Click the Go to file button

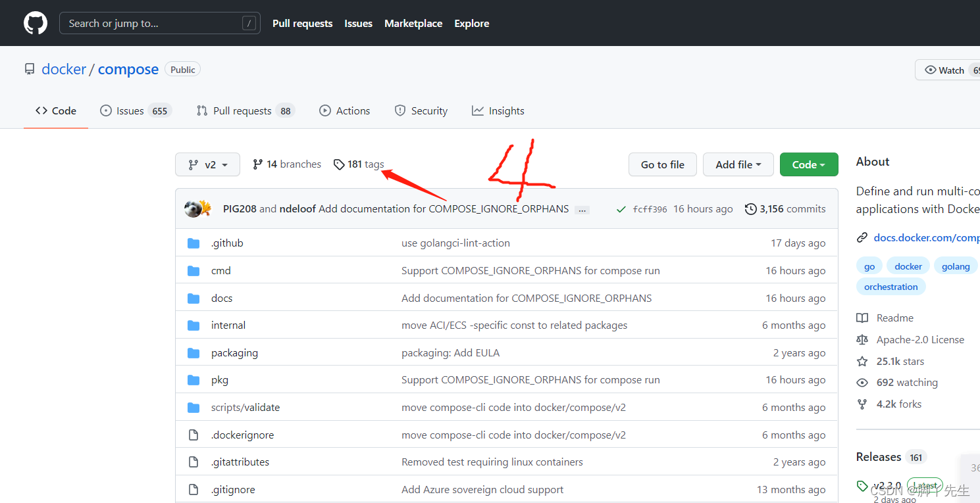point(663,164)
